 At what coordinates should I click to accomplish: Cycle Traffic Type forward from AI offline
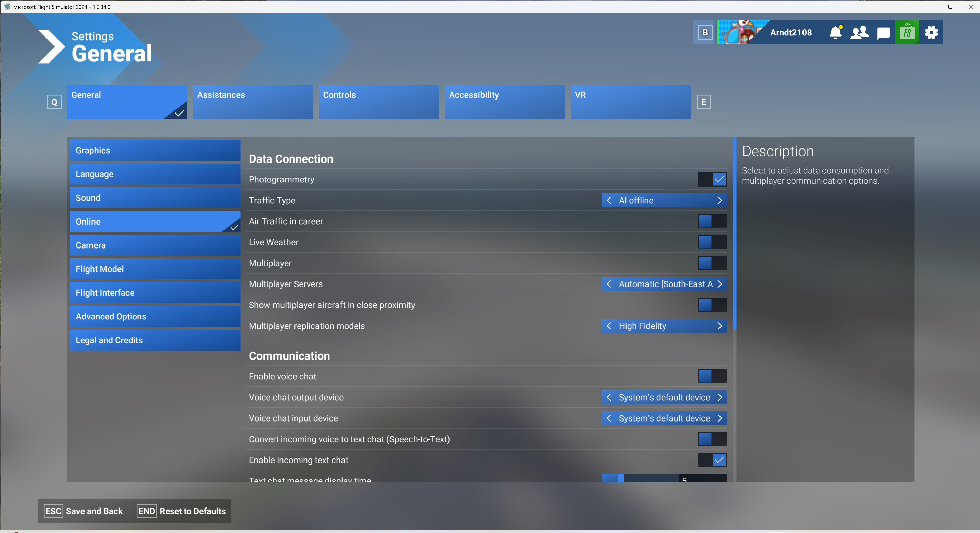(719, 200)
